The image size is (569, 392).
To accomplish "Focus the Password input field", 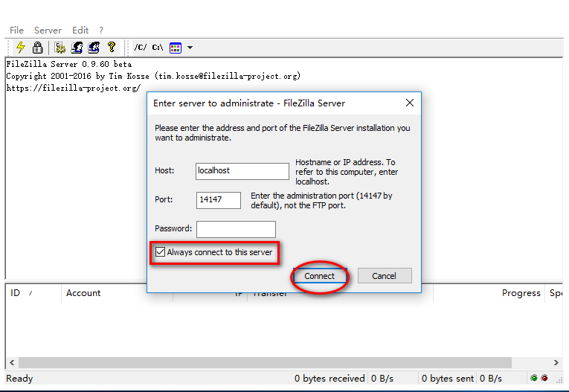I will point(236,229).
